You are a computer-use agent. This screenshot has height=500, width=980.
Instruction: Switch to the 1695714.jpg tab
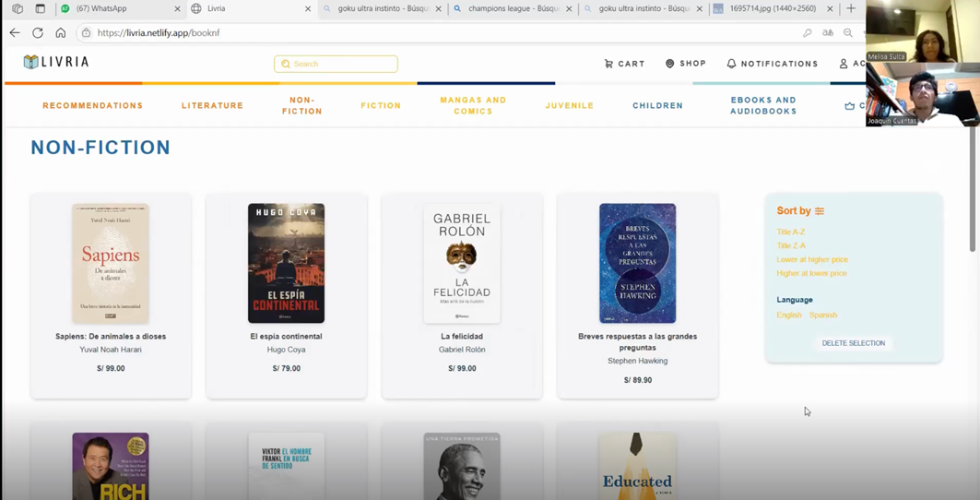pos(773,8)
